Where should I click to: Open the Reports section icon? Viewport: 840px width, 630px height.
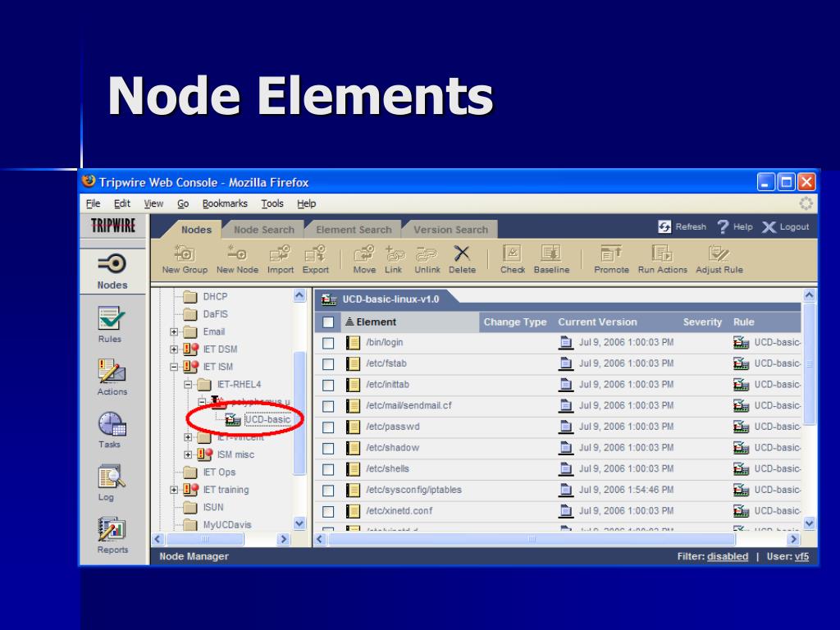click(x=112, y=529)
